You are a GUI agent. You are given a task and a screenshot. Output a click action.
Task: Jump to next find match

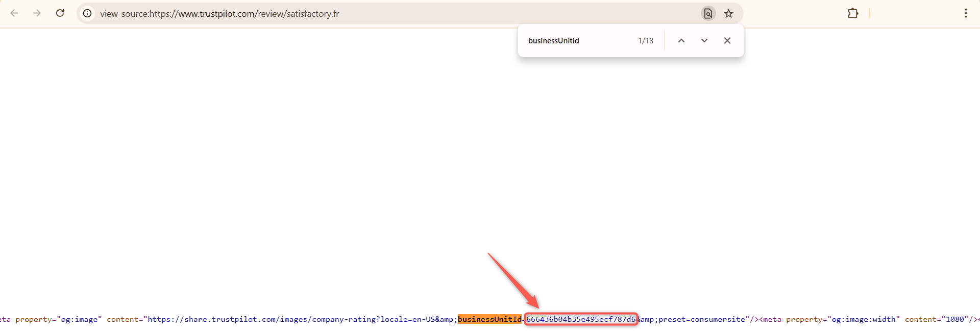pyautogui.click(x=704, y=41)
